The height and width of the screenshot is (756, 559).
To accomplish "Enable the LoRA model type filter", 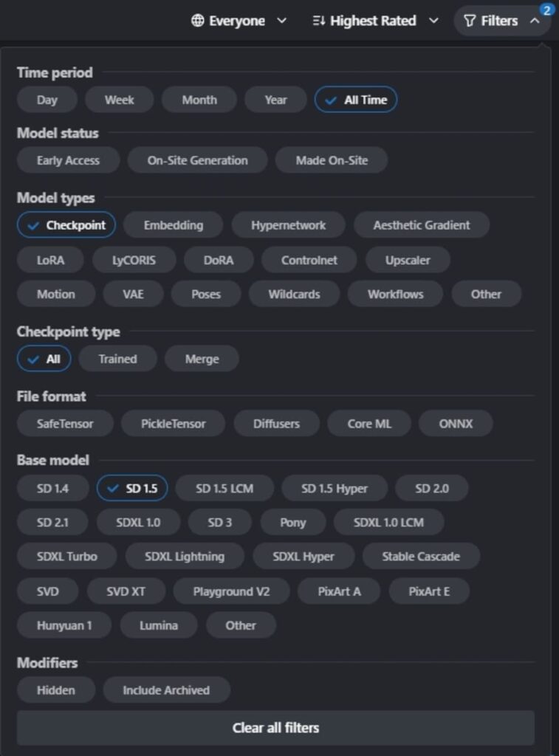I will [50, 261].
